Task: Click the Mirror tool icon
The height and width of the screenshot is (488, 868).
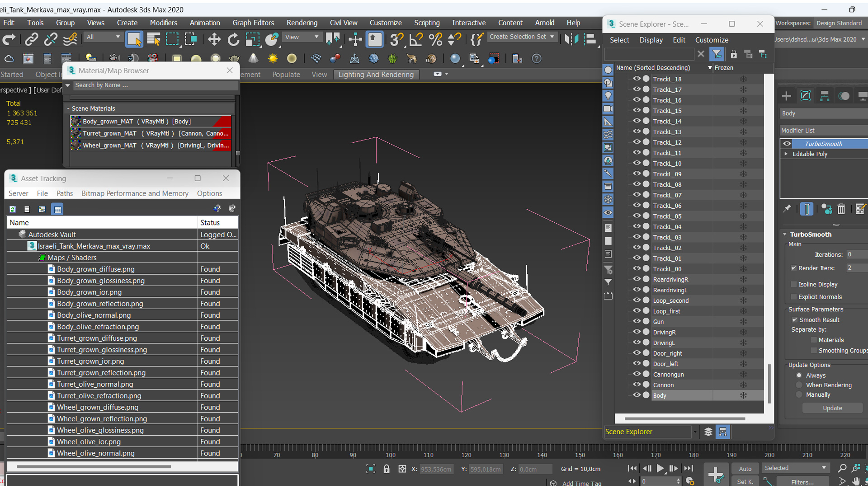Action: [571, 39]
